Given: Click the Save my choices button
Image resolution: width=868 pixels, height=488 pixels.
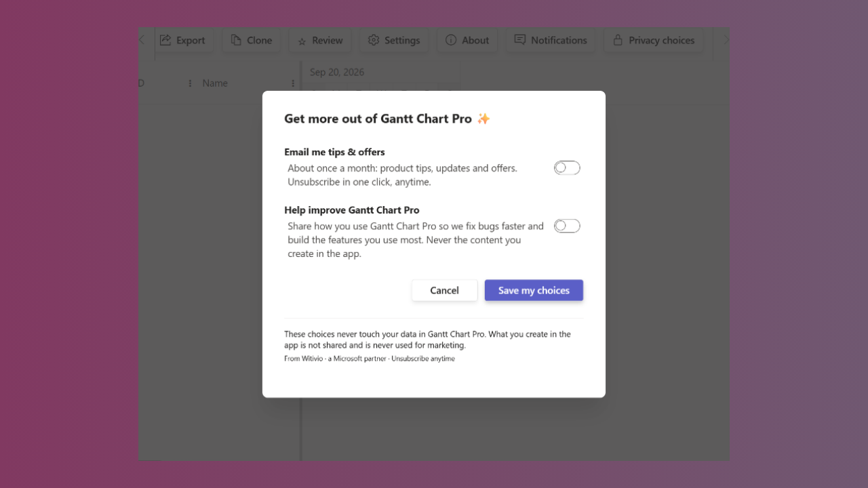Looking at the screenshot, I should pyautogui.click(x=534, y=290).
